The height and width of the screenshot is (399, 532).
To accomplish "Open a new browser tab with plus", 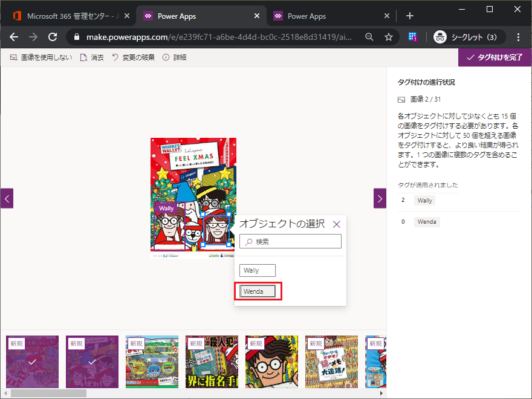I will (x=409, y=16).
